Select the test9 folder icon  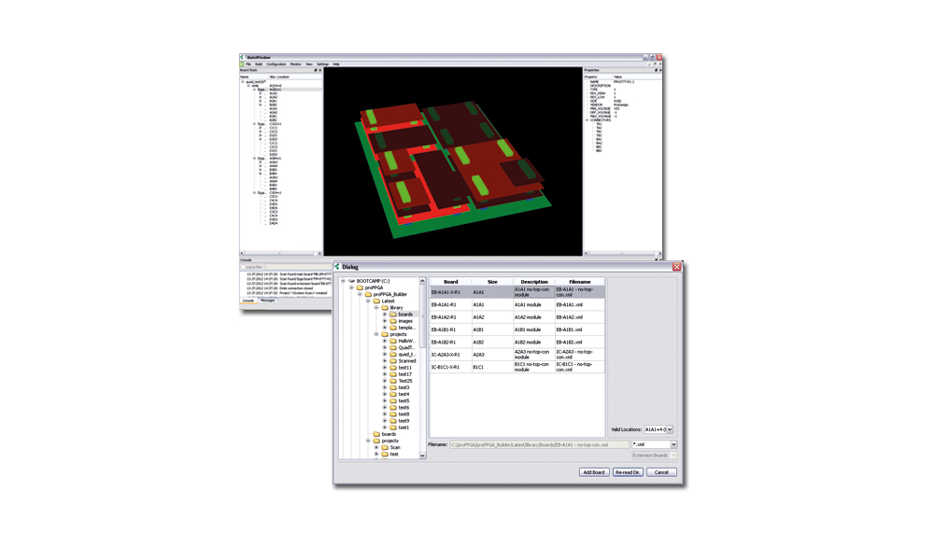393,421
